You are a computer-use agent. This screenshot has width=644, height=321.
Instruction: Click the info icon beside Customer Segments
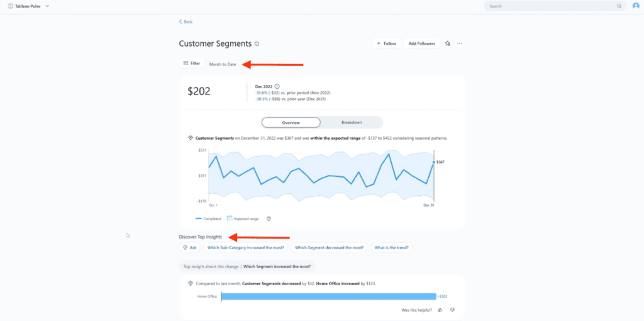(257, 43)
